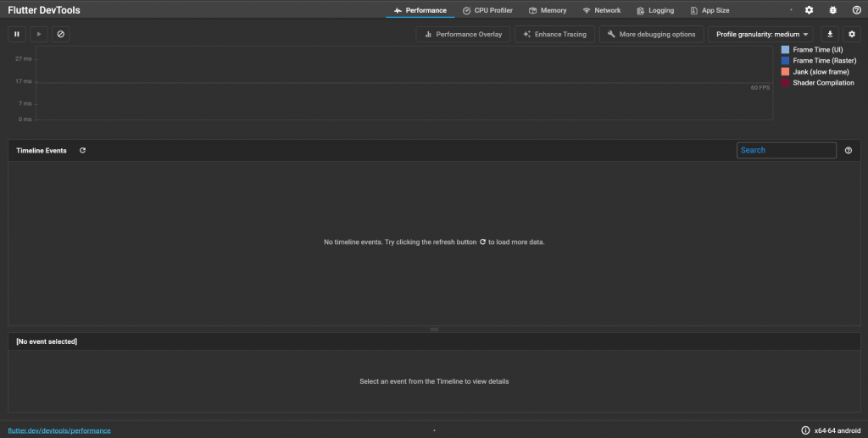Screen dimensions: 868x438
Task: Open DevTools settings gear in top bar
Action: click(810, 10)
